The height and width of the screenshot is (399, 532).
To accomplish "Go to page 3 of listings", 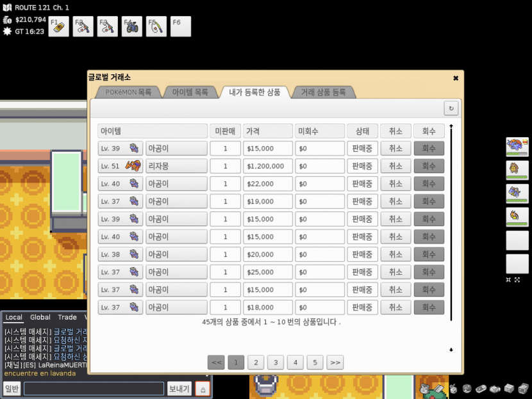I will point(275,362).
